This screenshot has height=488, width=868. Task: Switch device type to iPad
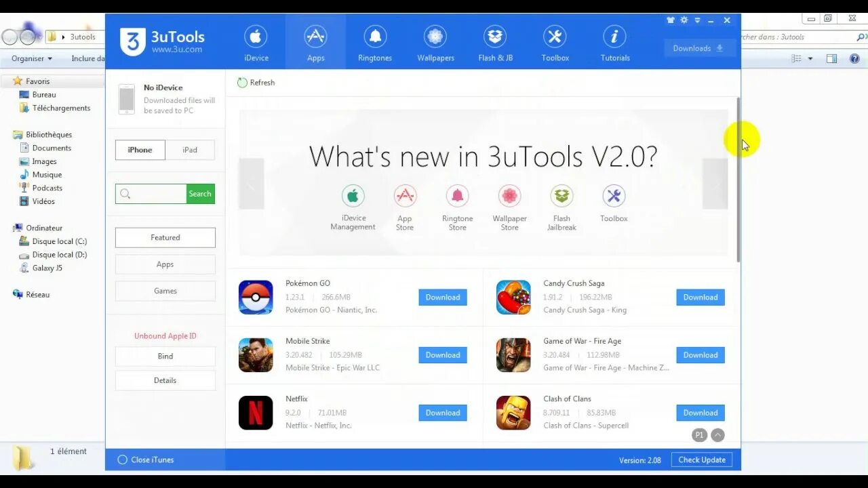(x=190, y=150)
